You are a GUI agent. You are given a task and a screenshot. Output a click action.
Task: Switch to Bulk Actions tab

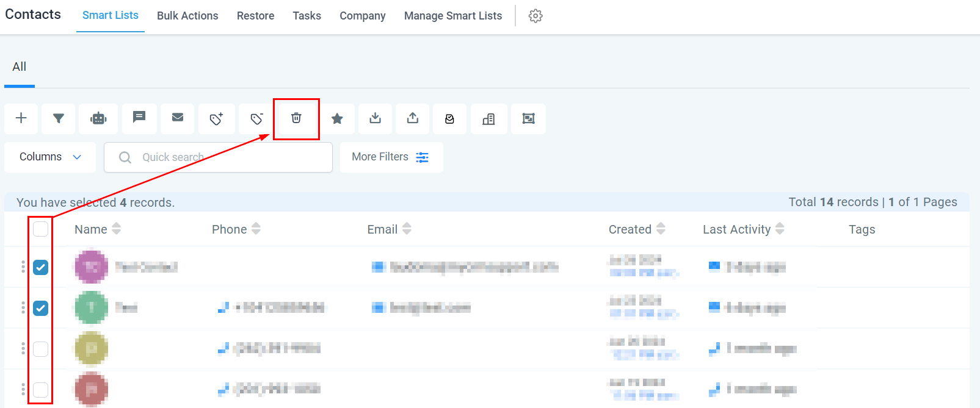(187, 16)
